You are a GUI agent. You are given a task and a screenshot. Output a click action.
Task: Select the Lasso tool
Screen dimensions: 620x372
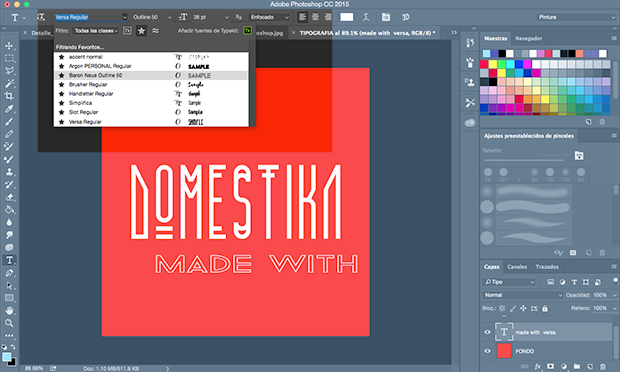[9, 71]
